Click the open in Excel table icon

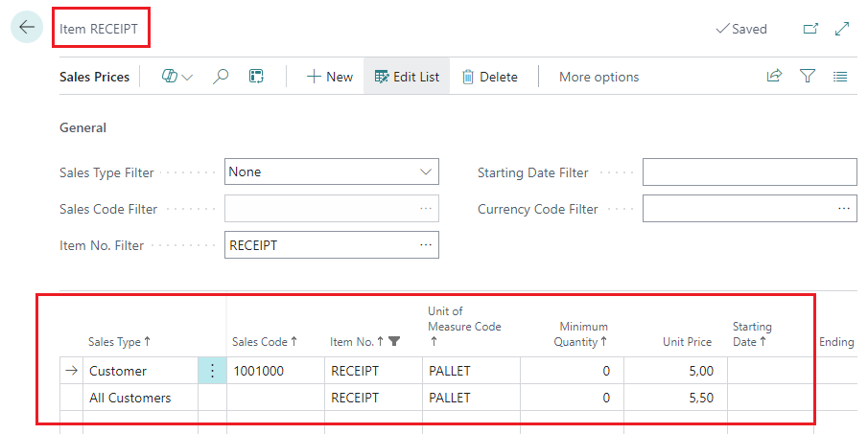(256, 77)
